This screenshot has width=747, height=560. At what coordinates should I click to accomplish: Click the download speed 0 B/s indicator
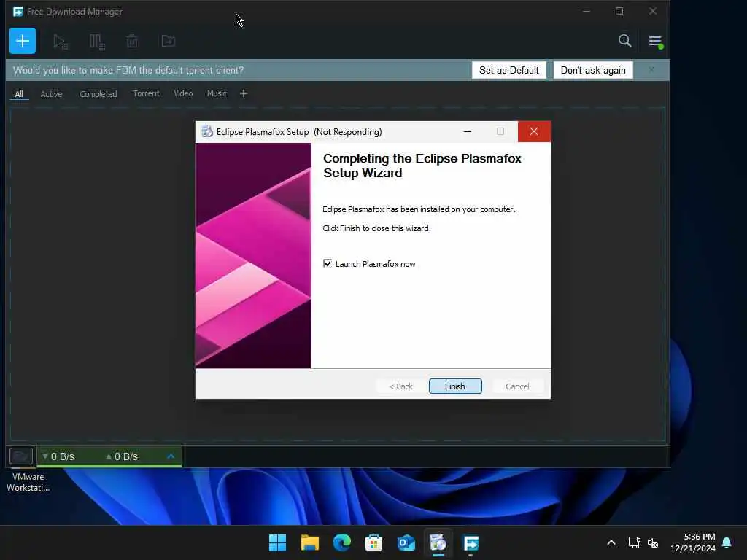click(58, 456)
